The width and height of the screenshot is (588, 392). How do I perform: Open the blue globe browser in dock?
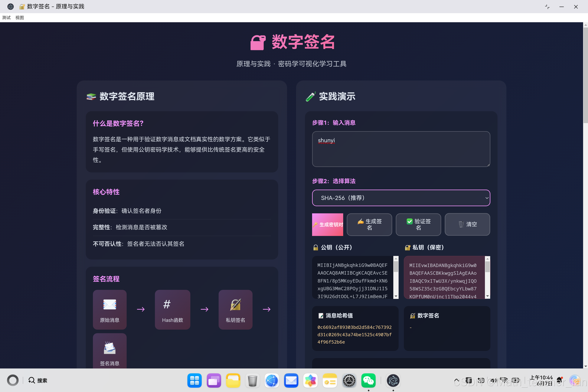tap(272, 381)
